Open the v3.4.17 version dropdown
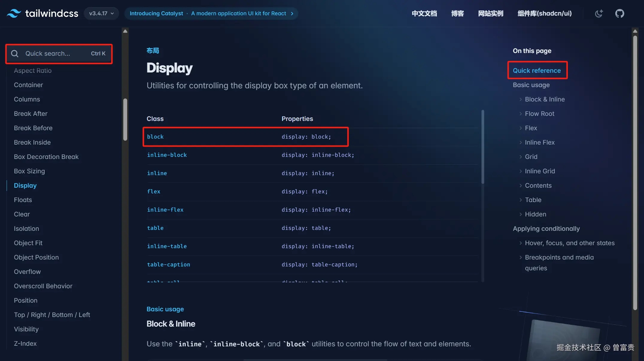644x361 pixels. pos(101,13)
